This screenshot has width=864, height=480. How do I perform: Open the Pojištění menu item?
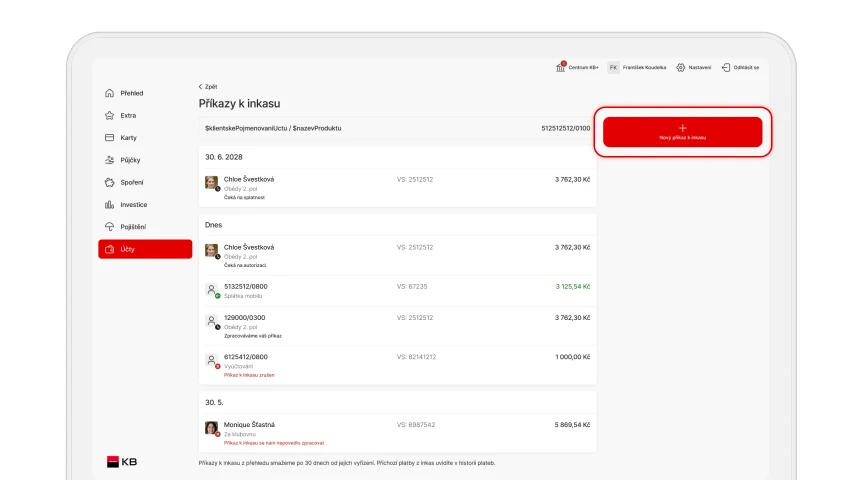(x=145, y=226)
